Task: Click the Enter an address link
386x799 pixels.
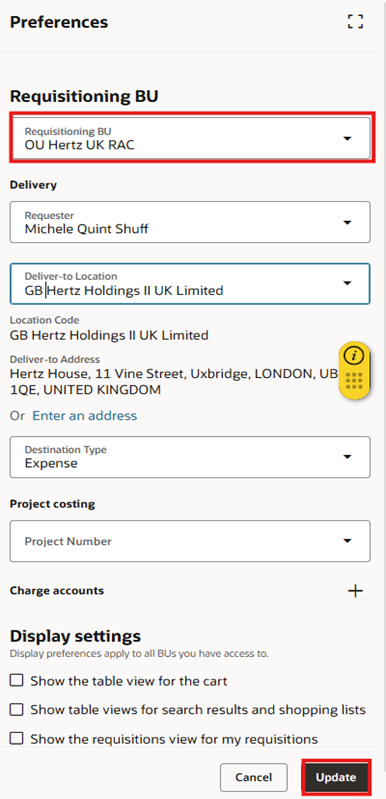Action: (85, 416)
